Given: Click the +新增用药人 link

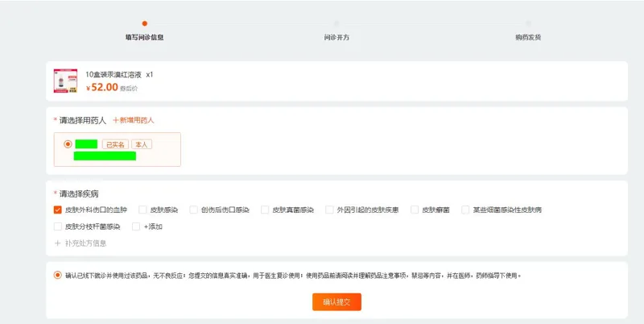Looking at the screenshot, I should 134,120.
